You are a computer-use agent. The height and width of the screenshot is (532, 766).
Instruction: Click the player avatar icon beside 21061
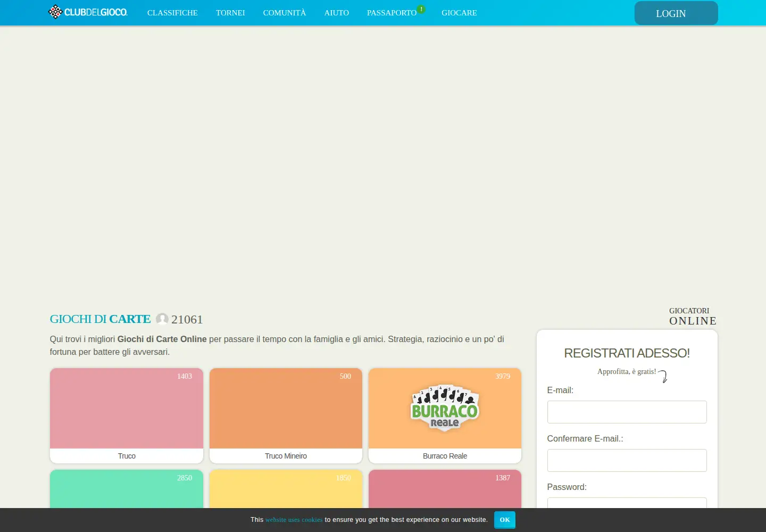click(x=162, y=319)
